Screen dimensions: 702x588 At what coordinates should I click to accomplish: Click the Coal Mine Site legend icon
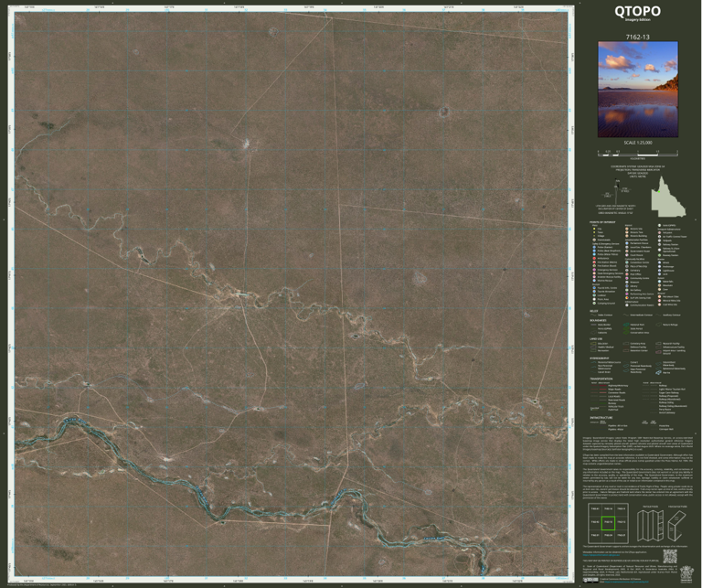click(659, 305)
